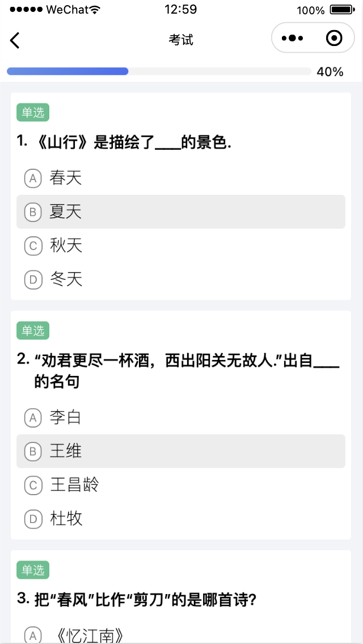This screenshot has height=644, width=363.
Task: Choose 李白 as the answer
Action: 180,418
